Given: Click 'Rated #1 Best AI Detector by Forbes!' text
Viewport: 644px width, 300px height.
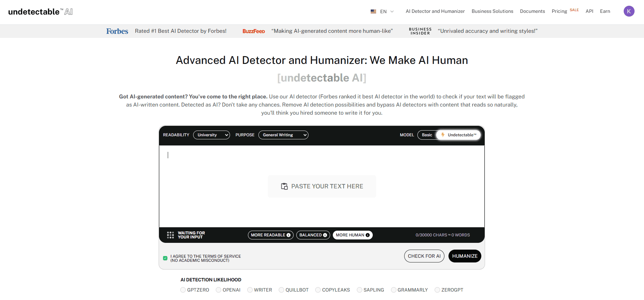Looking at the screenshot, I should [181, 31].
